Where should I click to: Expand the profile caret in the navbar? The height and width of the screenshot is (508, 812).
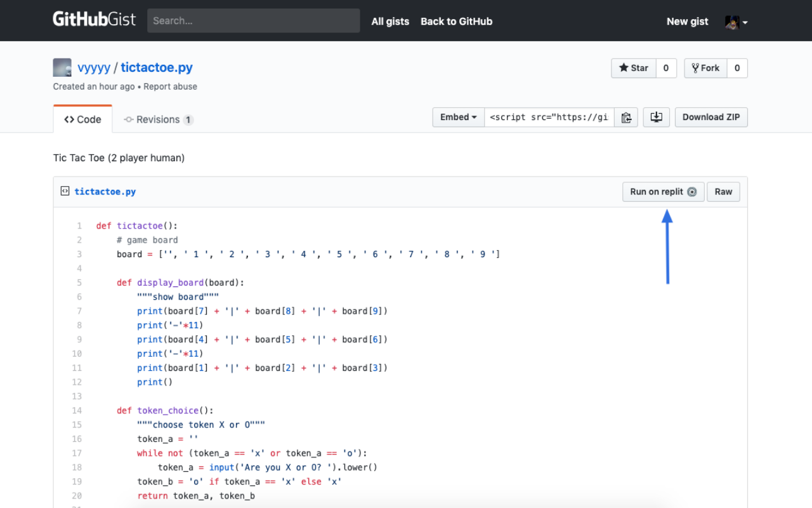click(x=744, y=21)
